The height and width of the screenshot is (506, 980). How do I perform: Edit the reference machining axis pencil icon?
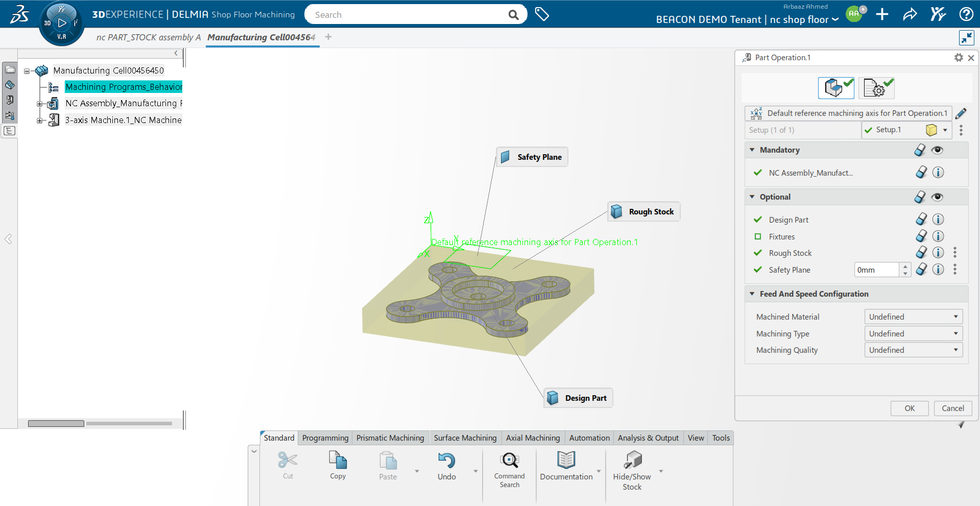[961, 113]
